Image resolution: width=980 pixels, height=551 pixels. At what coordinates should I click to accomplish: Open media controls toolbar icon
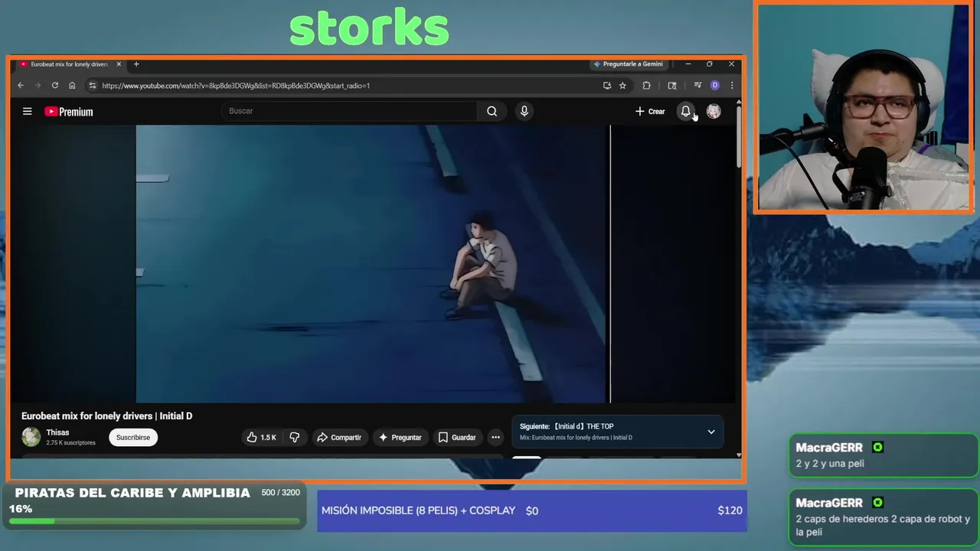click(697, 86)
